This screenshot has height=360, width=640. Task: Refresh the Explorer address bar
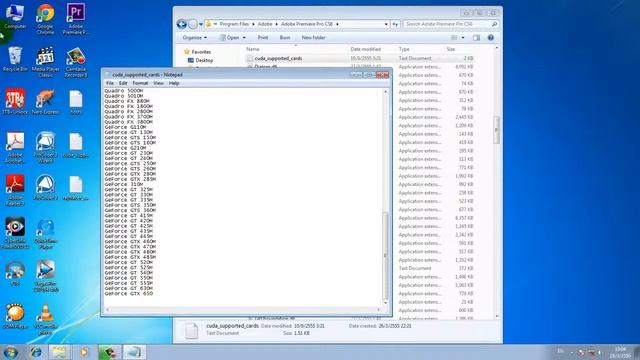click(x=395, y=24)
